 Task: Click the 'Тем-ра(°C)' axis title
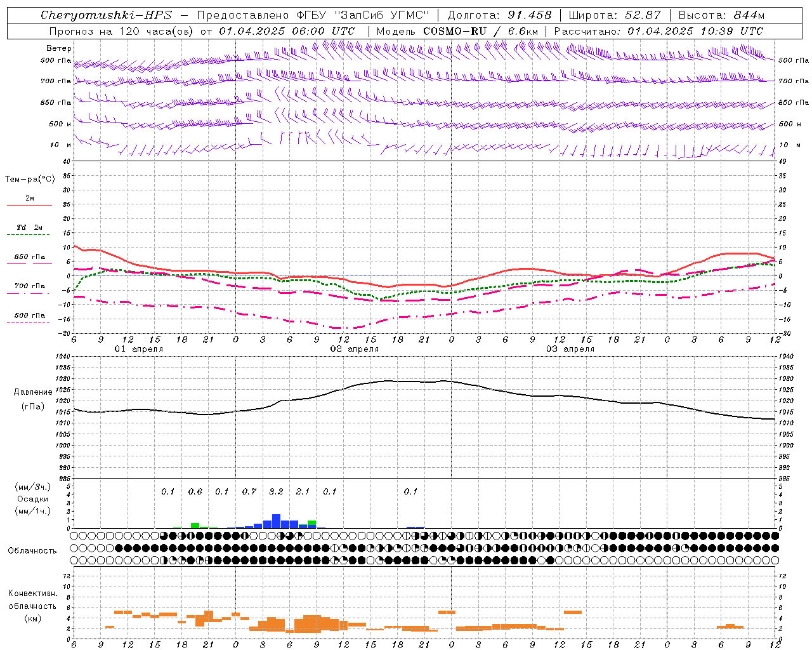[x=30, y=180]
